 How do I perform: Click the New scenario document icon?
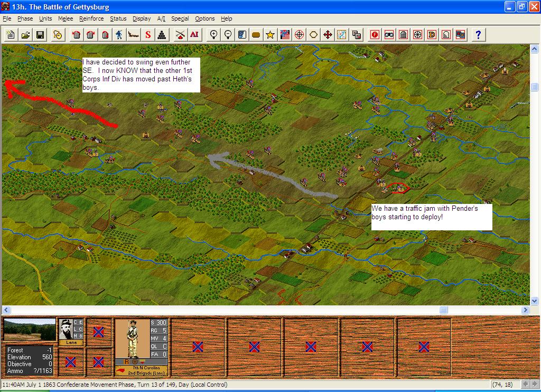(x=11, y=34)
